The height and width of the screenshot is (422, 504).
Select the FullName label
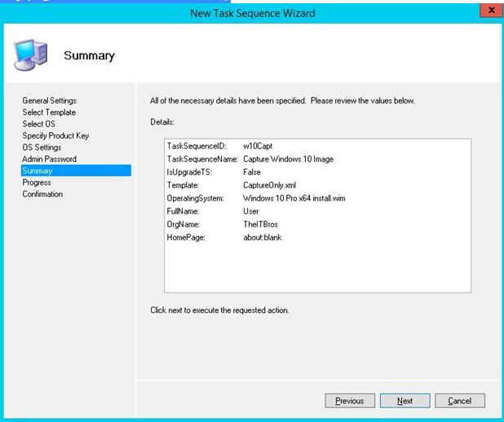pos(183,211)
